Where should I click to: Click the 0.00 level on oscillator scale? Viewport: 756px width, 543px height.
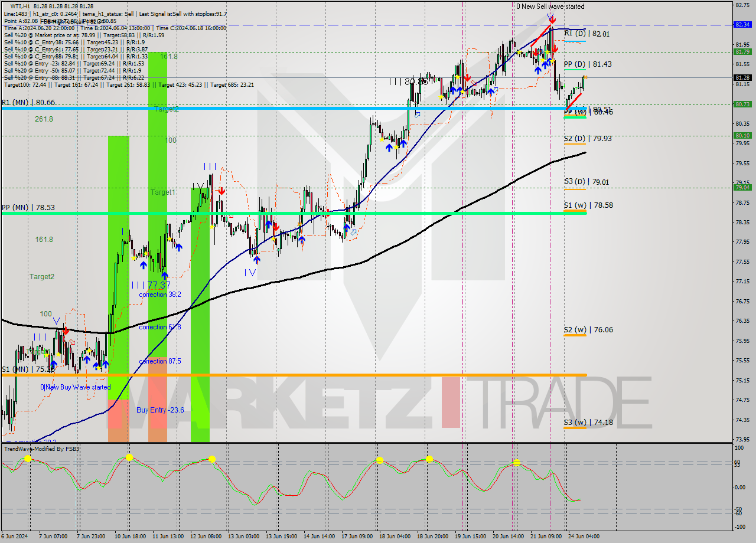[x=740, y=487]
